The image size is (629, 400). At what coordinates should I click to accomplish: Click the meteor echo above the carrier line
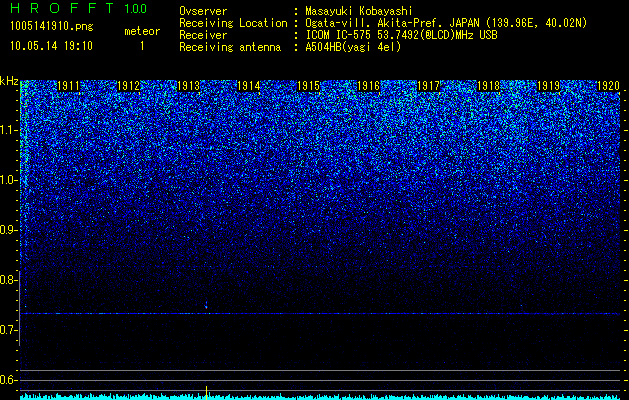click(x=206, y=305)
